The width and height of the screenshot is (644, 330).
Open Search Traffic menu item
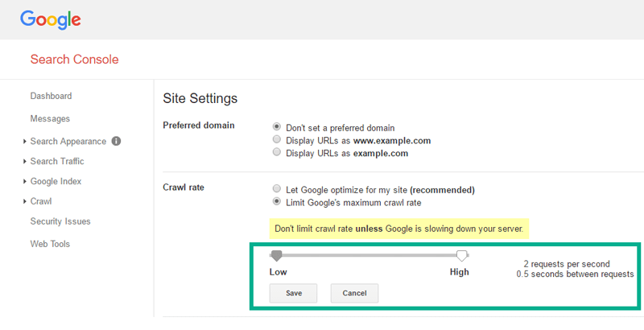click(x=57, y=161)
